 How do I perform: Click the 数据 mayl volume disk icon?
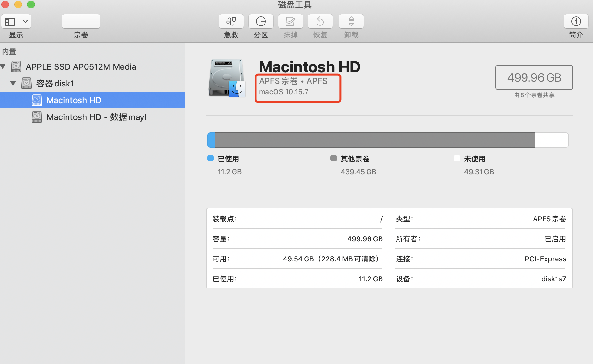pyautogui.click(x=37, y=117)
